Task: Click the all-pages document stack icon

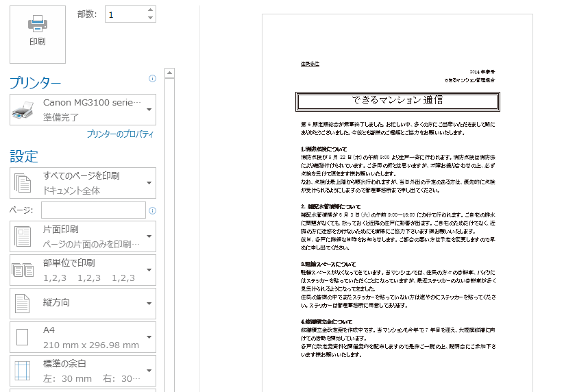Action: (23, 183)
